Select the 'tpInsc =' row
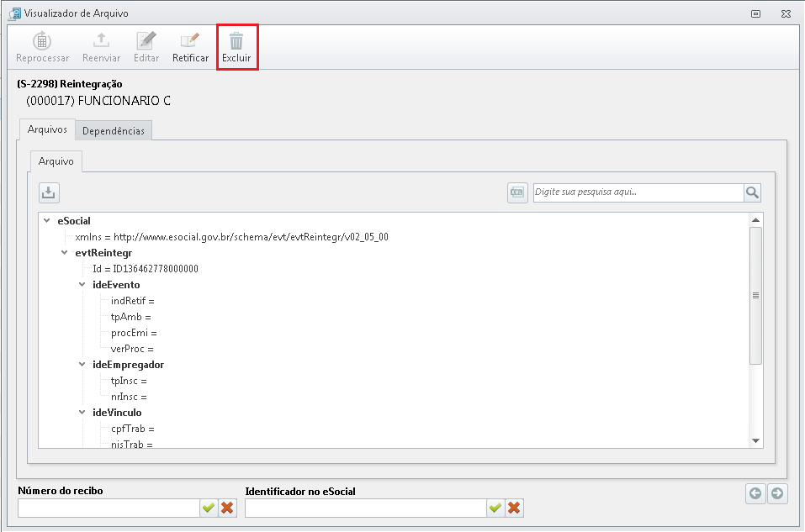Image resolution: width=805 pixels, height=532 pixels. 129,381
